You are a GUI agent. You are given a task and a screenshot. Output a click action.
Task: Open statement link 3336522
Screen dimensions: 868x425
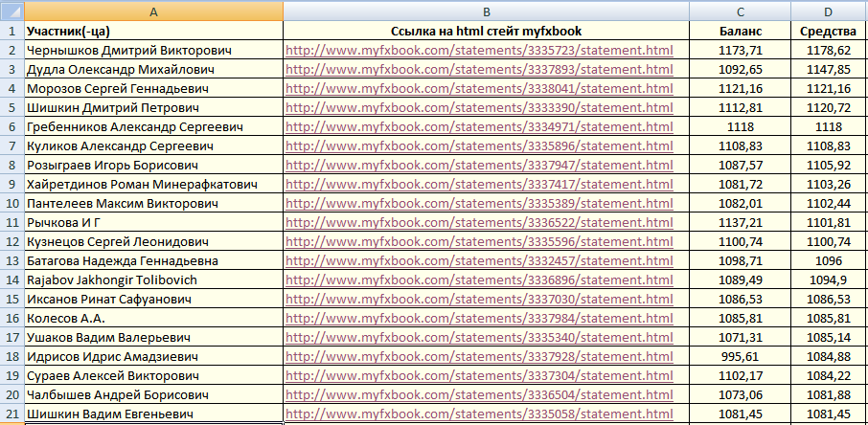point(479,222)
